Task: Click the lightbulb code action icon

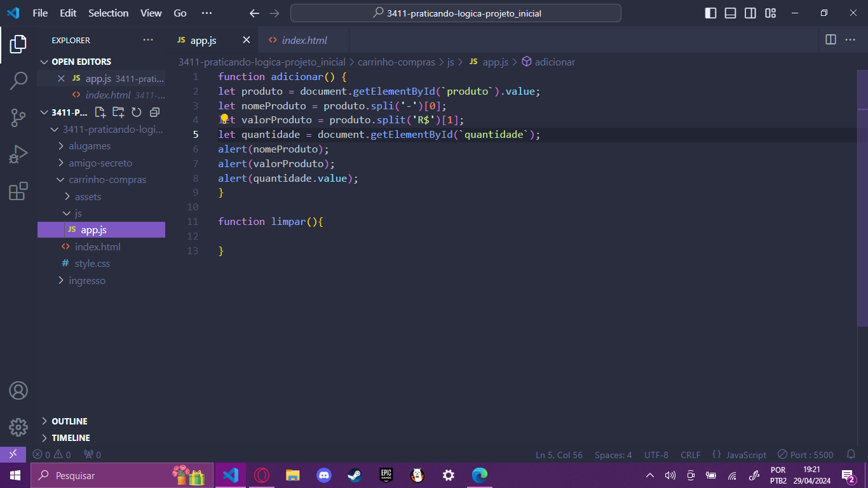Action: (224, 119)
